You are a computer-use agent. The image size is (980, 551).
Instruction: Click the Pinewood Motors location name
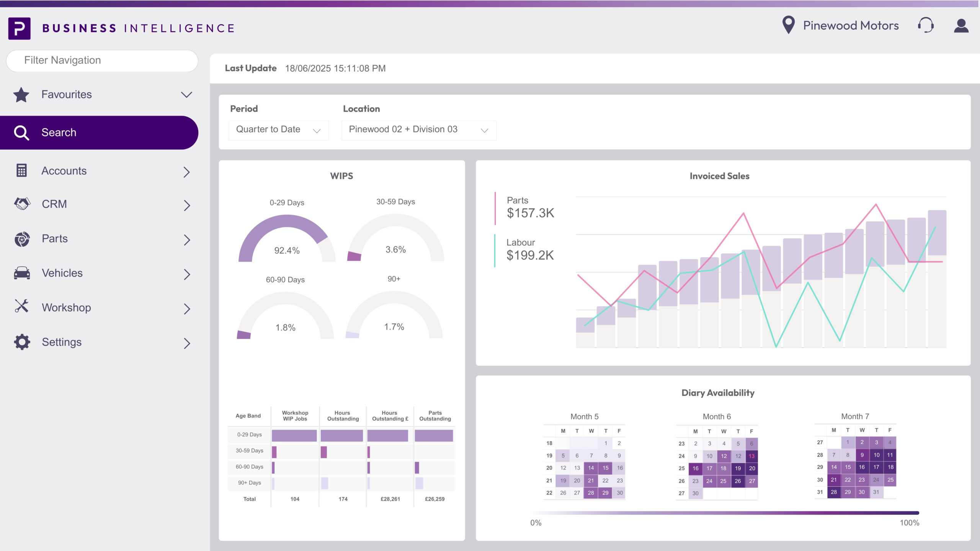tap(851, 25)
